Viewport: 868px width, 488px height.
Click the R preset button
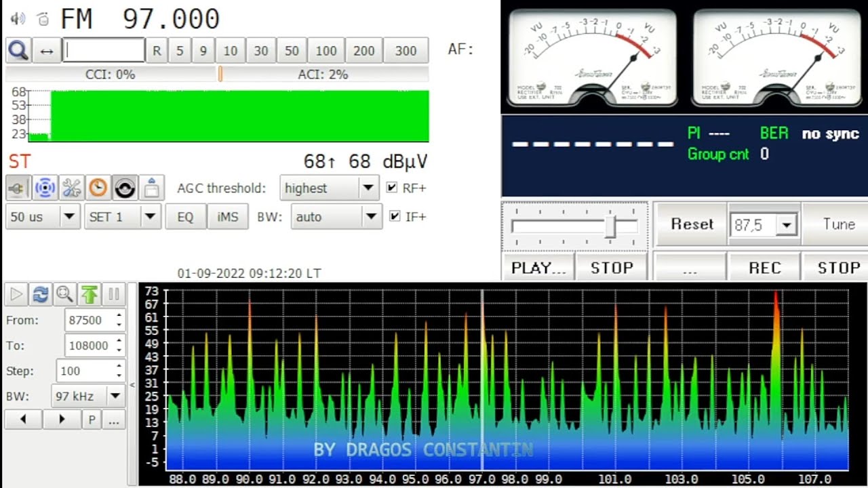point(157,51)
